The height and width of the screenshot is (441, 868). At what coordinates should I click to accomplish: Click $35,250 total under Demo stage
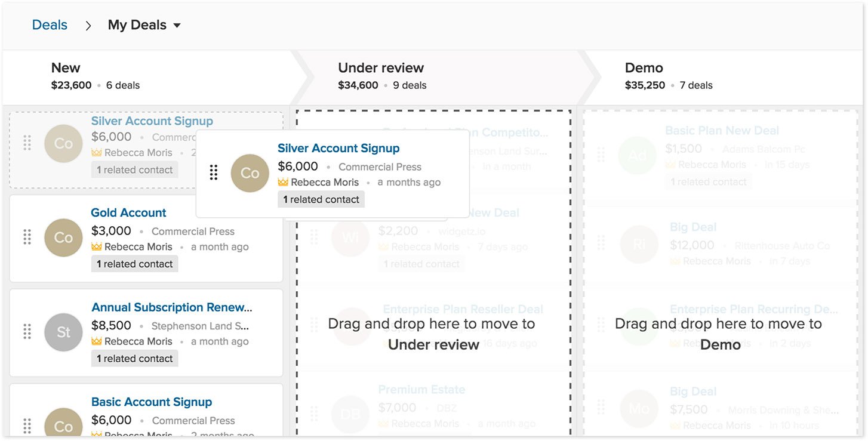[x=645, y=85]
